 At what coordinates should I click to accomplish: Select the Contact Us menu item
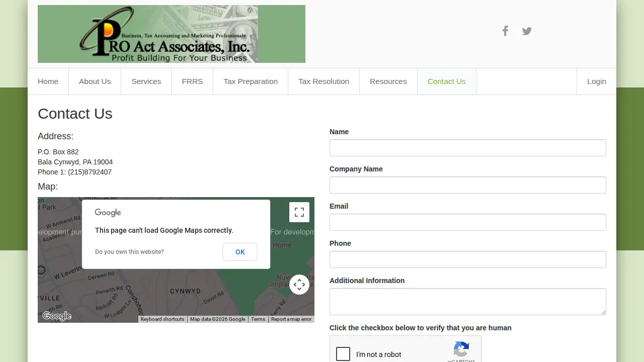[447, 81]
